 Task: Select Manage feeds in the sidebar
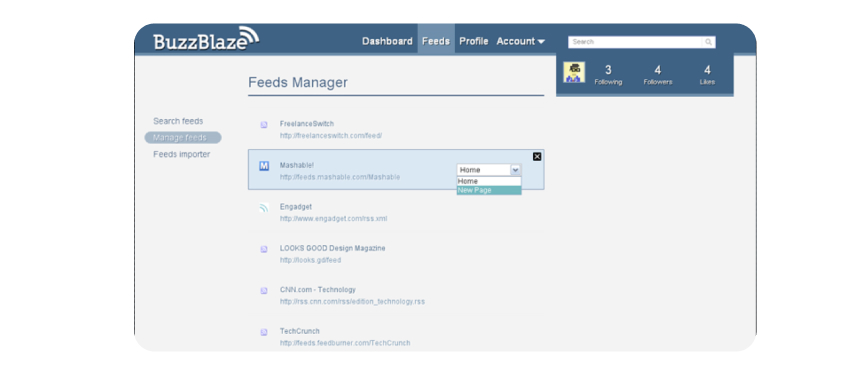[183, 138]
